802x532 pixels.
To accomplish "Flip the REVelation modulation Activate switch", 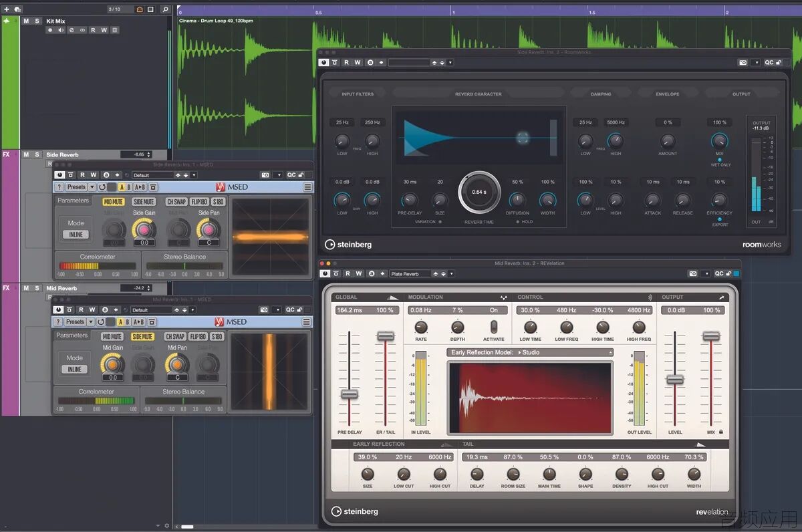I will (494, 326).
